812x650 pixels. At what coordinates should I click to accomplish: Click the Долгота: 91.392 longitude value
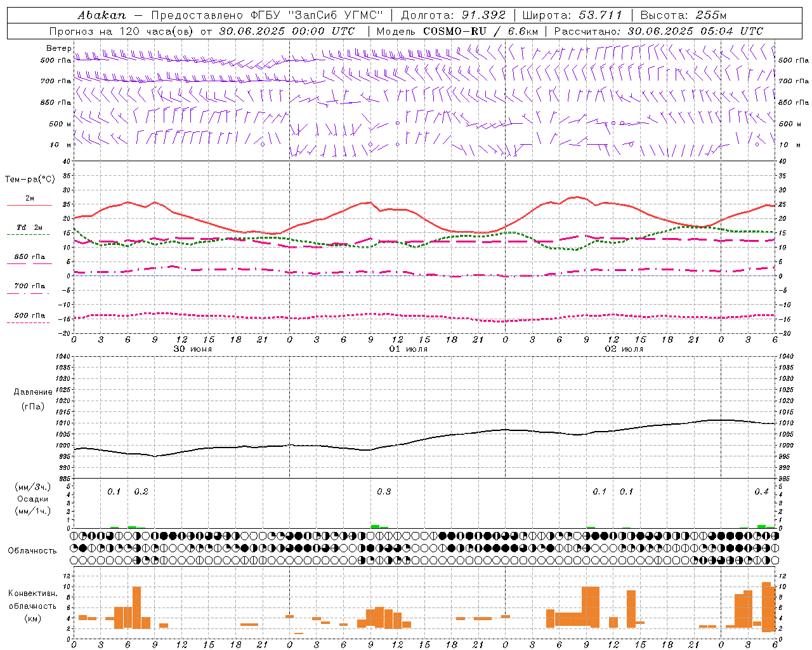454,15
